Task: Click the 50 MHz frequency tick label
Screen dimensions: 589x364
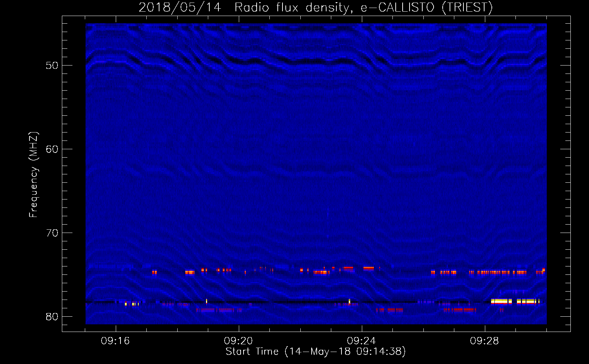Action: [x=52, y=66]
